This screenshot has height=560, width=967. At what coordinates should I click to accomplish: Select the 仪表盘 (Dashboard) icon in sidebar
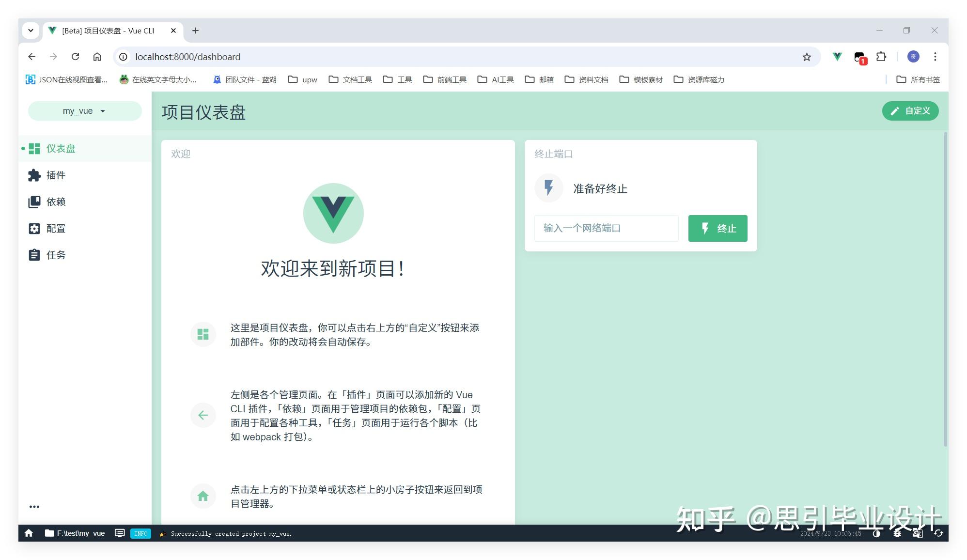[x=34, y=149]
